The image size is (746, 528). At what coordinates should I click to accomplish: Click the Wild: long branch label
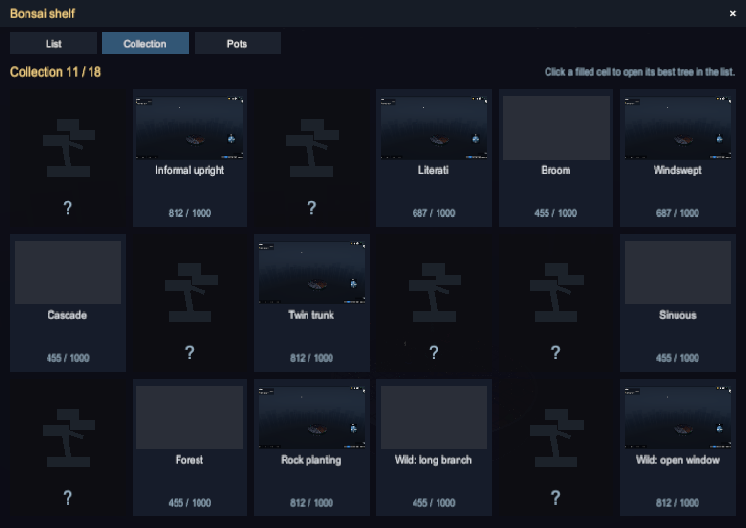click(433, 460)
